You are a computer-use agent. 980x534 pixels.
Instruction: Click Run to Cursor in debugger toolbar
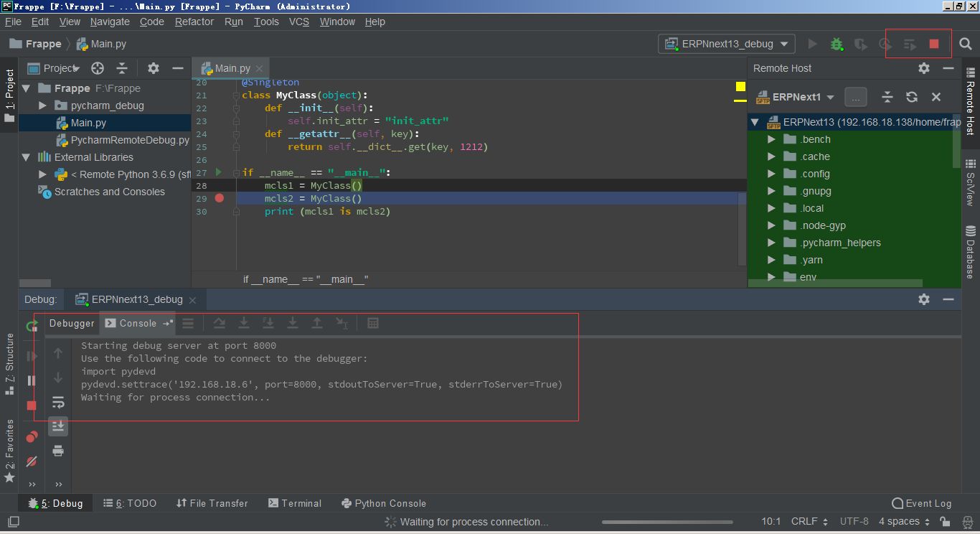coord(342,324)
